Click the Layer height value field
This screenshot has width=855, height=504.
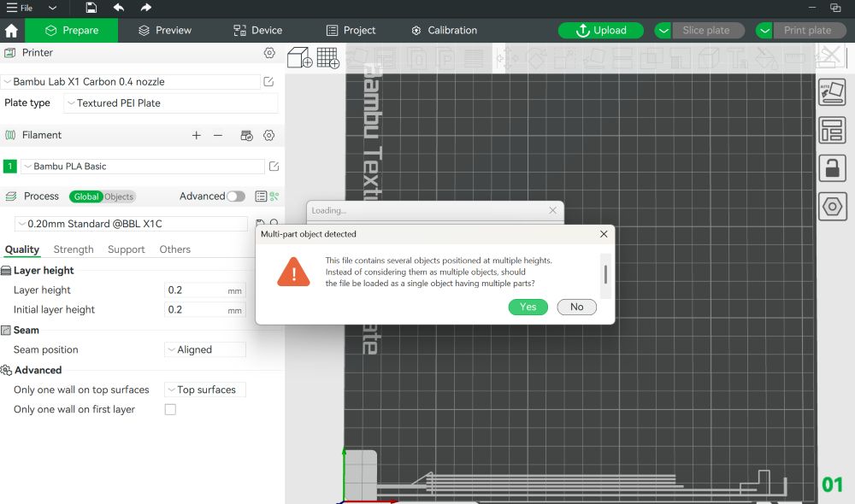click(x=204, y=290)
